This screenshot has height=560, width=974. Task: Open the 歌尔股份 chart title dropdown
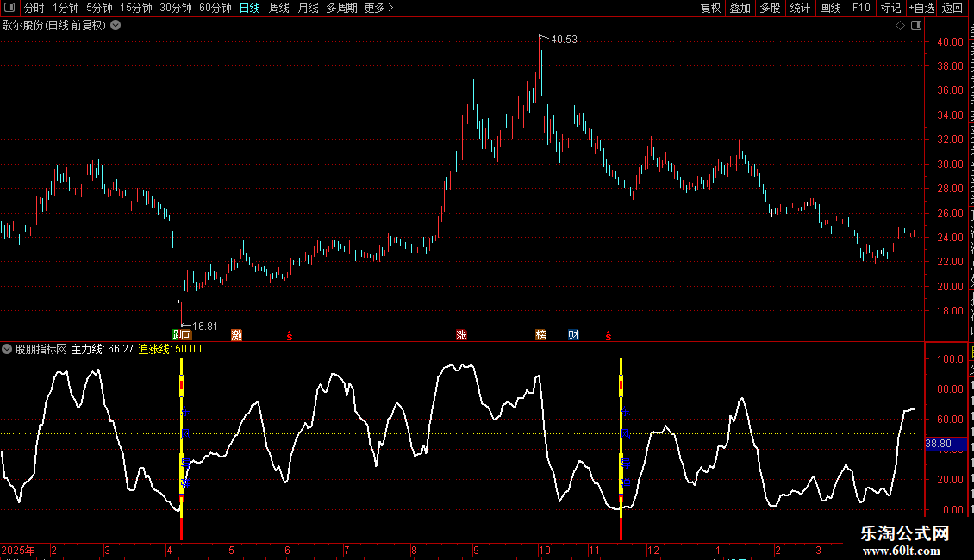coord(116,26)
